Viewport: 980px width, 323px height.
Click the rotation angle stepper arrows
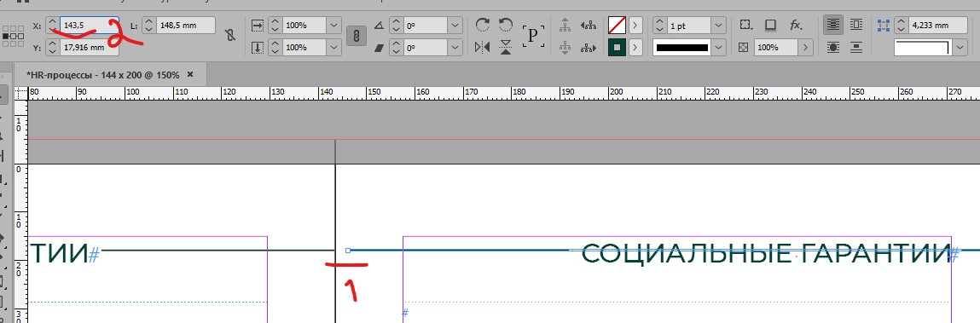[397, 26]
